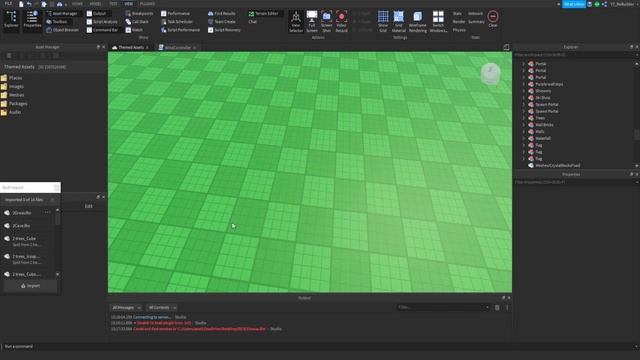This screenshot has height=360, width=640.
Task: Open the Asset Manager ribbon button
Action: click(x=62, y=13)
